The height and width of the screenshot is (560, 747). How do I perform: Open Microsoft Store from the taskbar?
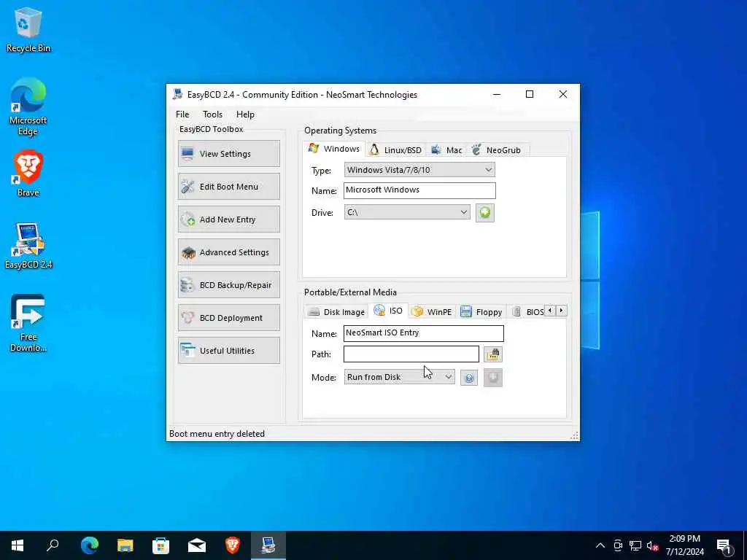click(x=161, y=545)
